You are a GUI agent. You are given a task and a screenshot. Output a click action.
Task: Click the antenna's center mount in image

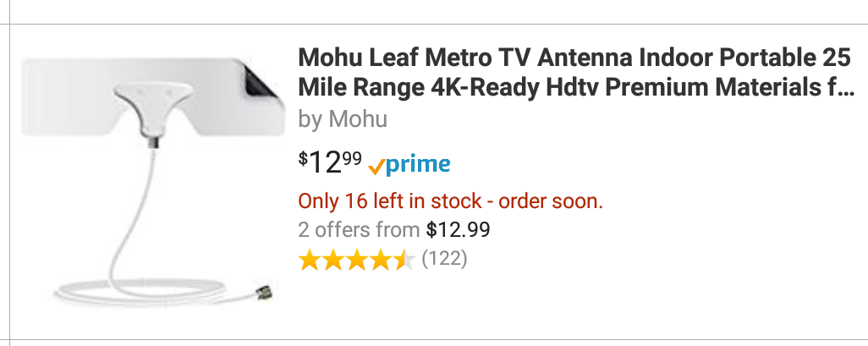(154, 106)
